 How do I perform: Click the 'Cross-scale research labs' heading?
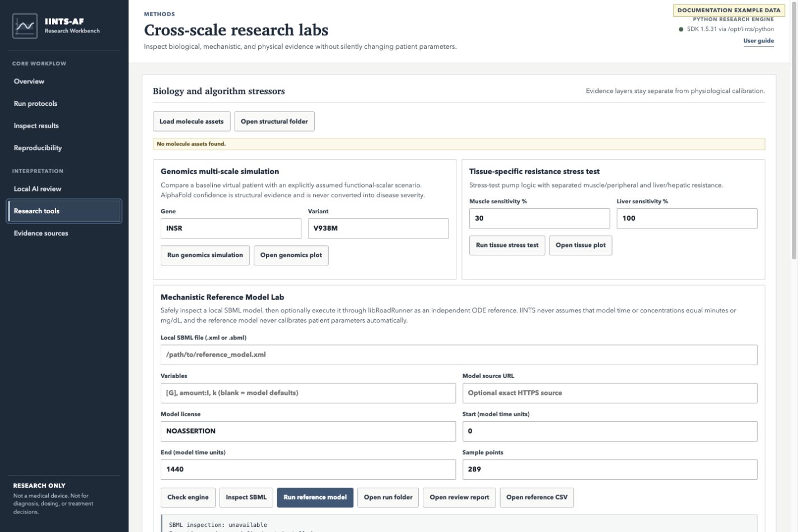pyautogui.click(x=236, y=30)
